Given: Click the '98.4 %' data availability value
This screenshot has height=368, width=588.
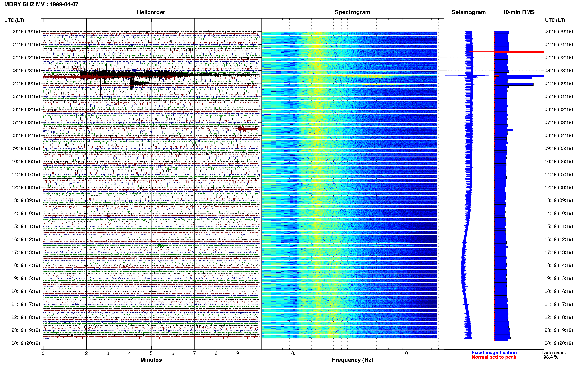Looking at the screenshot, I should point(551,357).
